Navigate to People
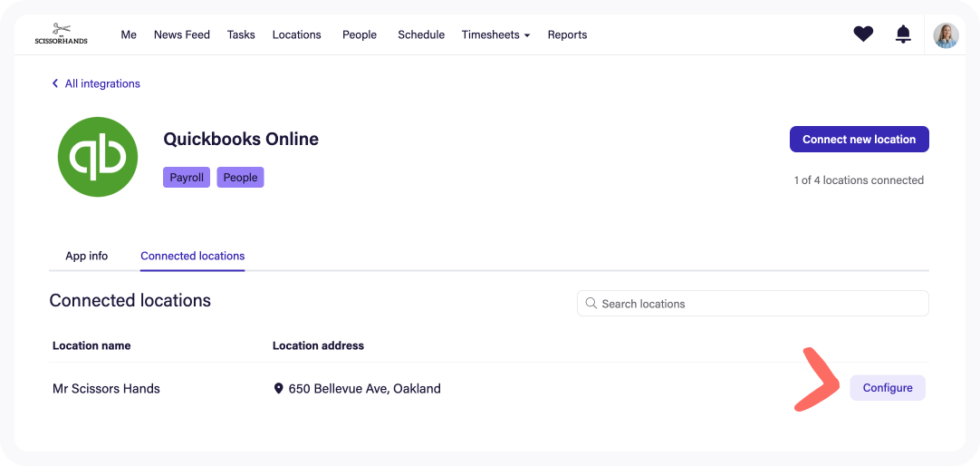Image resolution: width=980 pixels, height=466 pixels. point(360,35)
